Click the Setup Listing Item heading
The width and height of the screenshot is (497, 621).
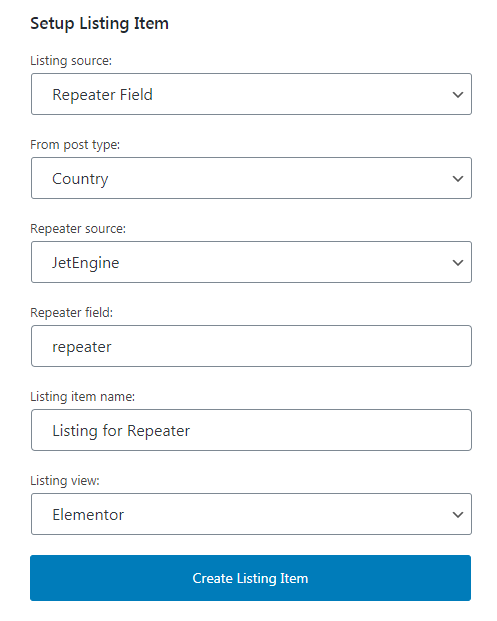click(99, 23)
